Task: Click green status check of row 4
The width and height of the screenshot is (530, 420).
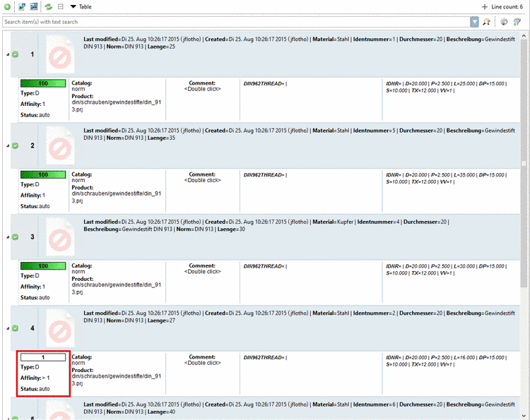Action: (16, 328)
